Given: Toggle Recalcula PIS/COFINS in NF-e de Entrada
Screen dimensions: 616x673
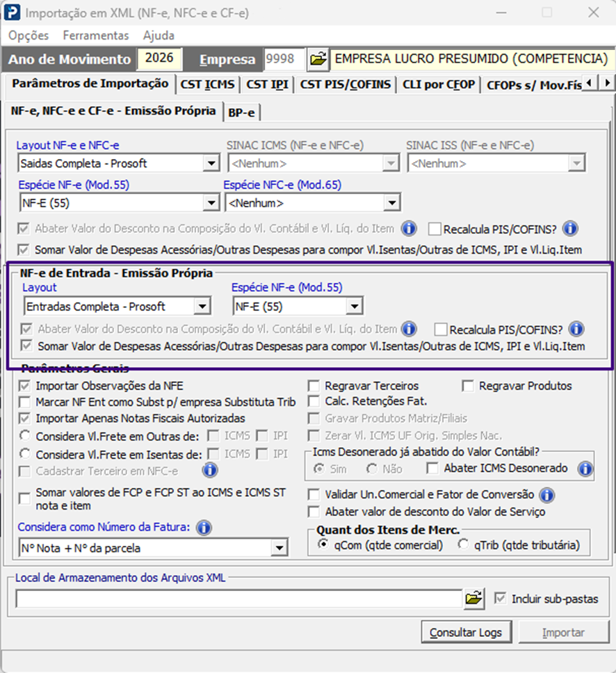Looking at the screenshot, I should (440, 330).
